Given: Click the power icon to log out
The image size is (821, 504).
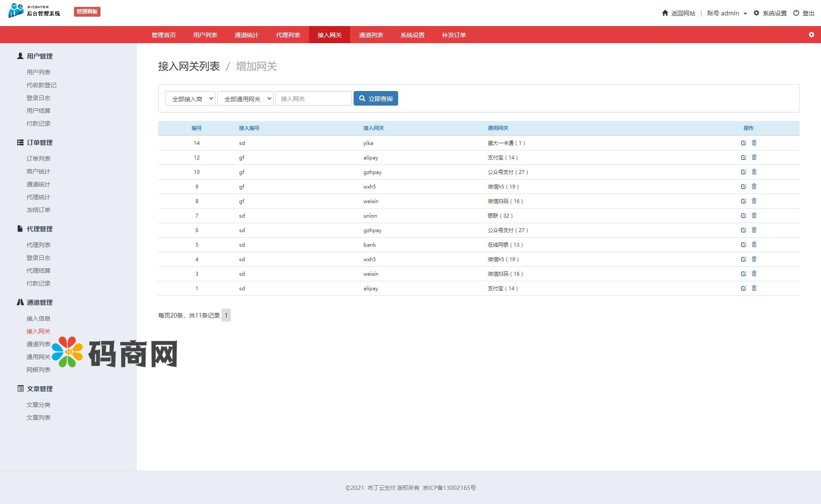Looking at the screenshot, I should tap(796, 13).
